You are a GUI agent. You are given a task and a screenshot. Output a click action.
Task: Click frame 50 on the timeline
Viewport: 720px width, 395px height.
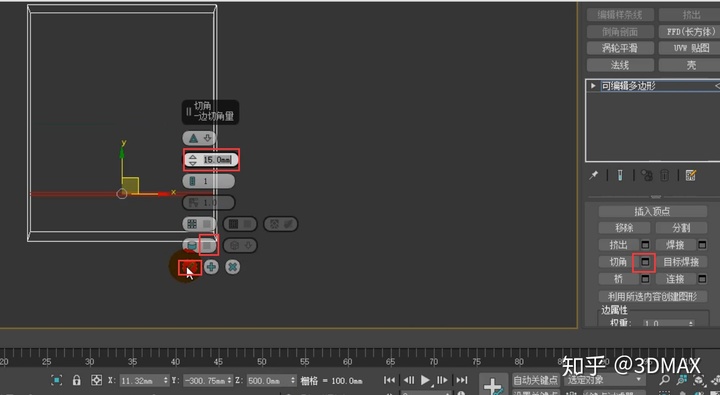tap(261, 361)
